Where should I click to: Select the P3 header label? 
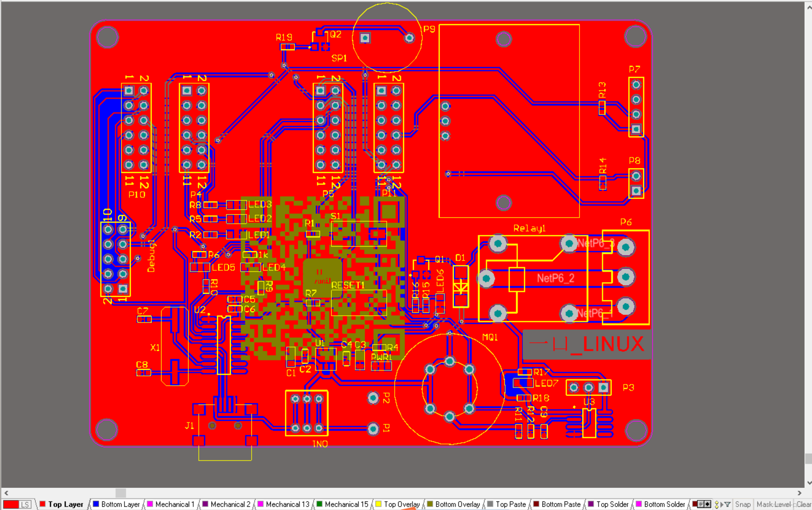point(628,387)
